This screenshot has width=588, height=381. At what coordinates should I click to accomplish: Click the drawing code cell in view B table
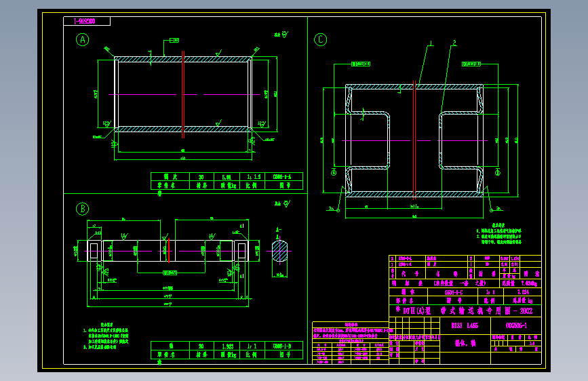point(284,346)
